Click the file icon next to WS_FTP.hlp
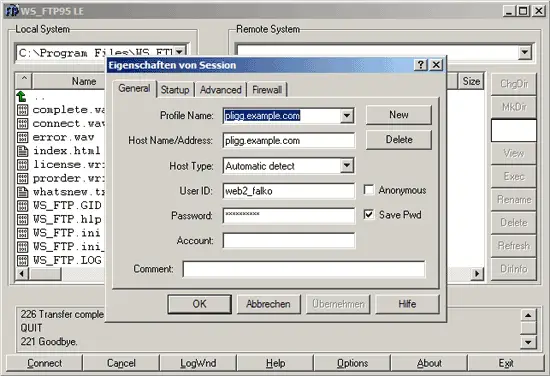 tap(22, 220)
